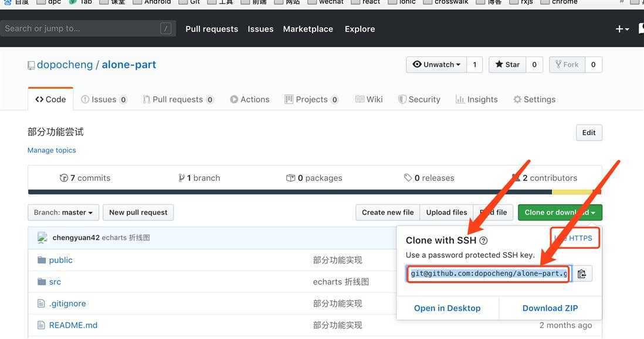
Task: Open the Actions tab
Action: tap(250, 100)
